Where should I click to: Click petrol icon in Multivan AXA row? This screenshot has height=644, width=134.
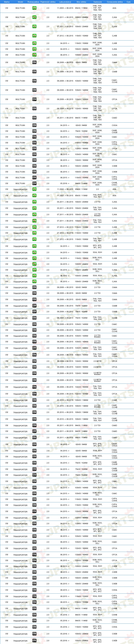click(34, 8)
